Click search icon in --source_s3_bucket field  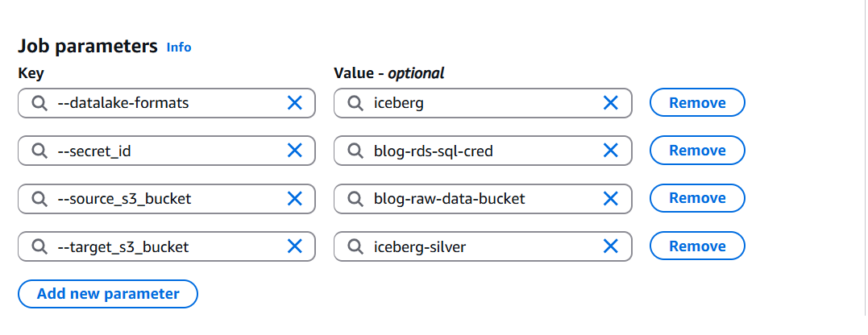(x=39, y=198)
